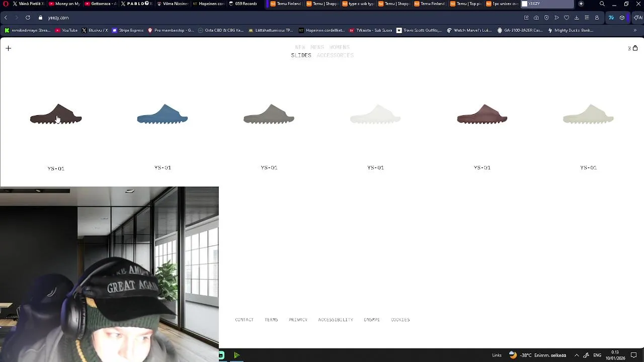Click the ad blocker shield icon
The width and height of the screenshot is (644, 362).
(546, 18)
